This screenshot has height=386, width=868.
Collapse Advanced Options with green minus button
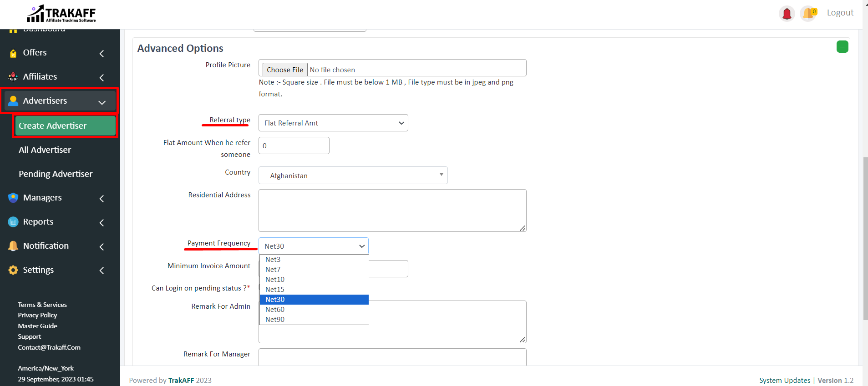tap(842, 47)
